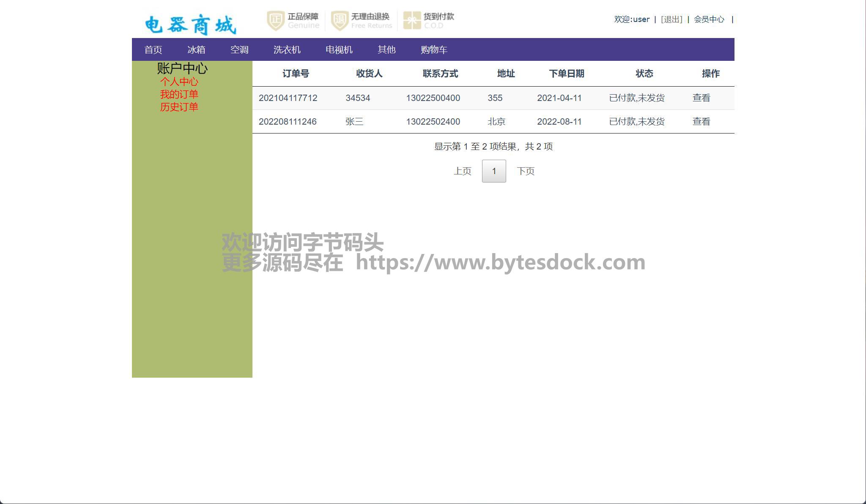View order 202208111246 via 查看

coord(701,122)
